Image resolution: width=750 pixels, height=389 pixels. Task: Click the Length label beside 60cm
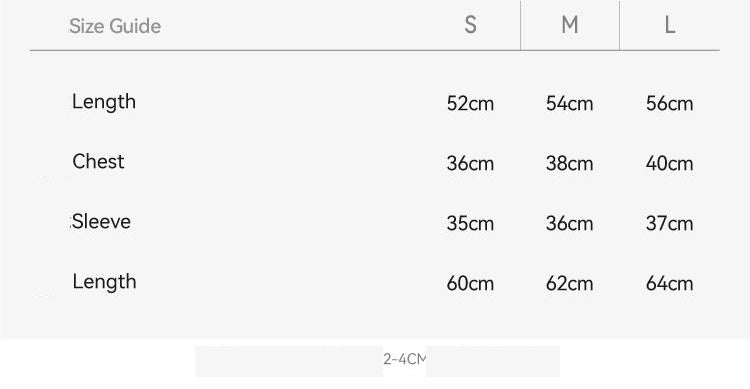click(x=104, y=282)
